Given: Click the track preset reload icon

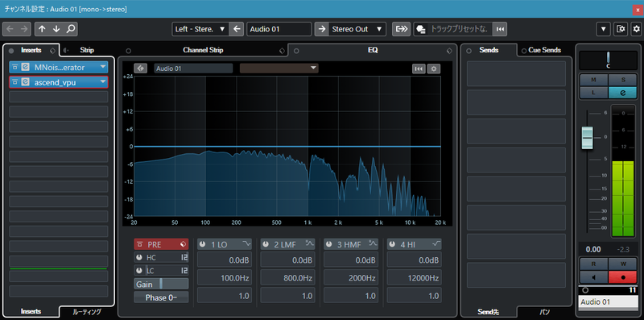Looking at the screenshot, I should coord(500,29).
